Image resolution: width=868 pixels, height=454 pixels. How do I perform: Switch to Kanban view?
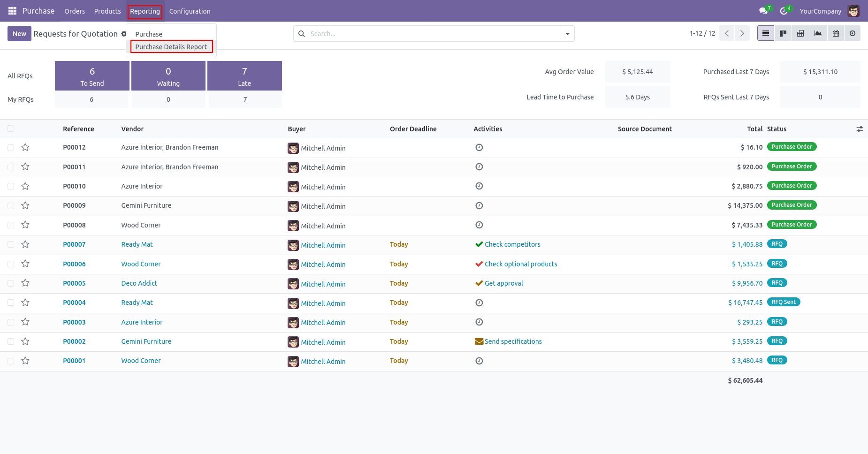tap(783, 33)
